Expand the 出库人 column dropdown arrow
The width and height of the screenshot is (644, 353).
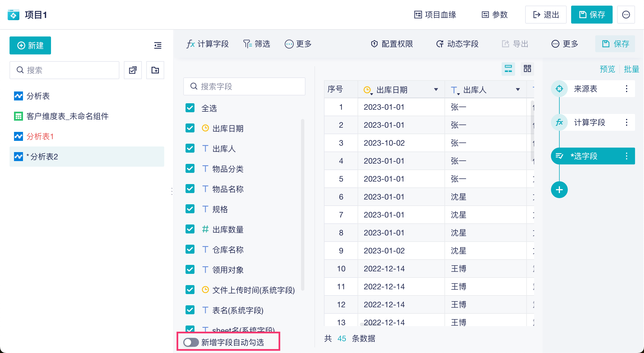point(518,90)
